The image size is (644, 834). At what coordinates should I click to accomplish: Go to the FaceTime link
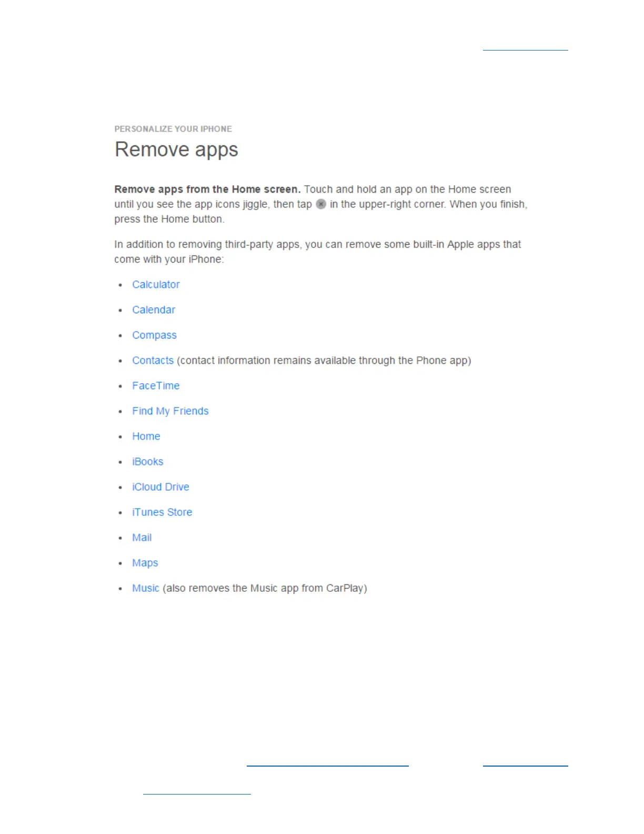tap(156, 385)
